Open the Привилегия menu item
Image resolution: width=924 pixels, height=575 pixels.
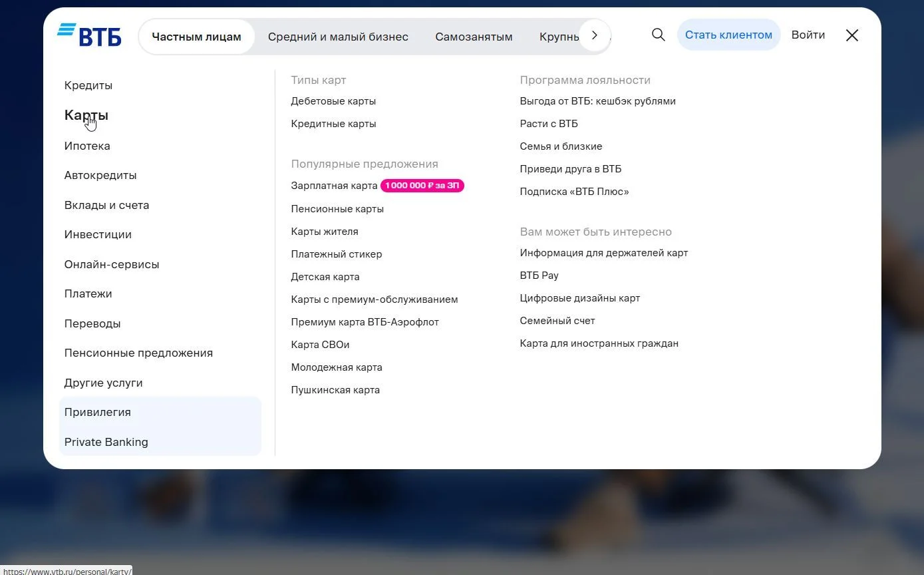pos(97,412)
